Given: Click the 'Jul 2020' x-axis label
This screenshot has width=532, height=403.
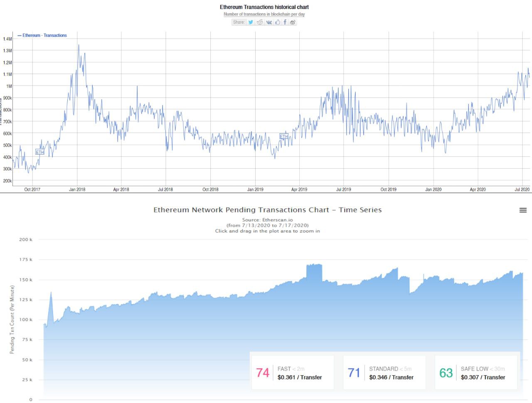Looking at the screenshot, I should (522, 189).
